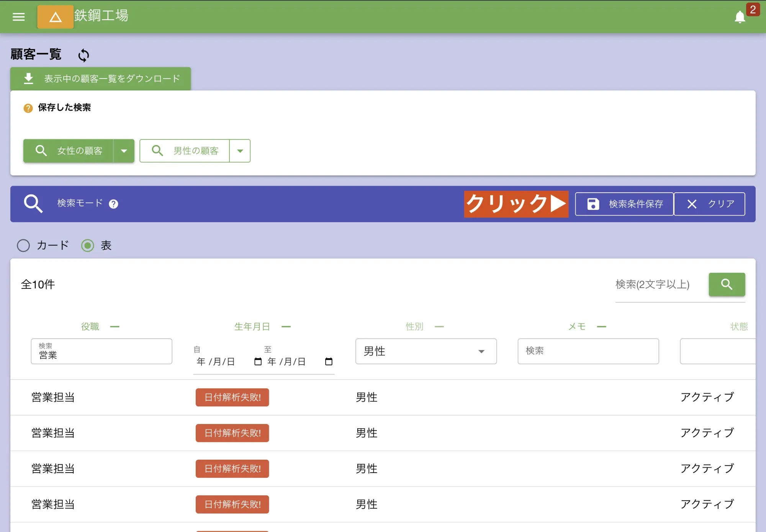Click the クリア button to reset filters
Viewport: 766px width, 532px height.
(x=709, y=204)
